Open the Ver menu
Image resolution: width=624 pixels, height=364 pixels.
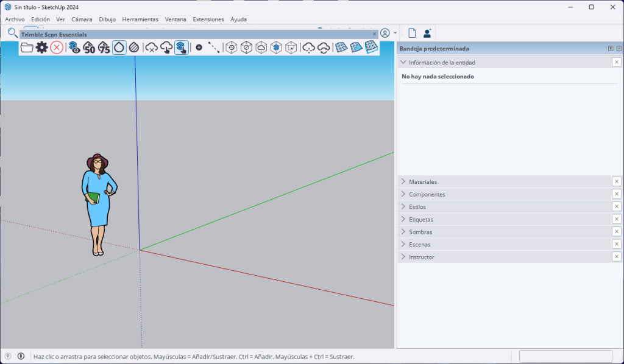click(60, 19)
